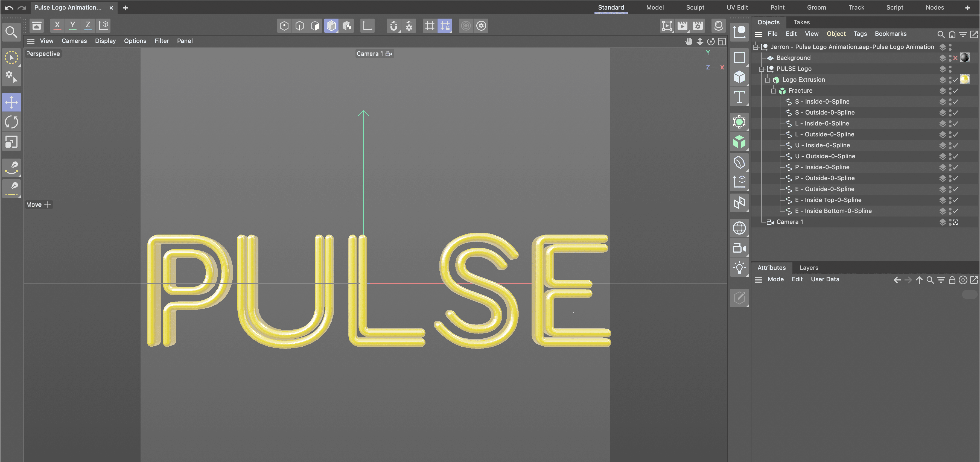980x462 pixels.
Task: Select the Rotate tool in left toolbar
Action: [11, 122]
